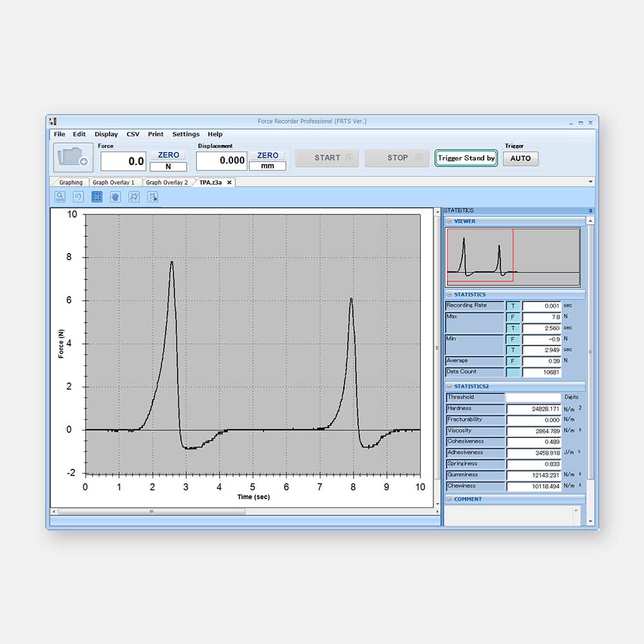The height and width of the screenshot is (644, 644).
Task: Click the AUTO trigger button
Action: point(520,158)
